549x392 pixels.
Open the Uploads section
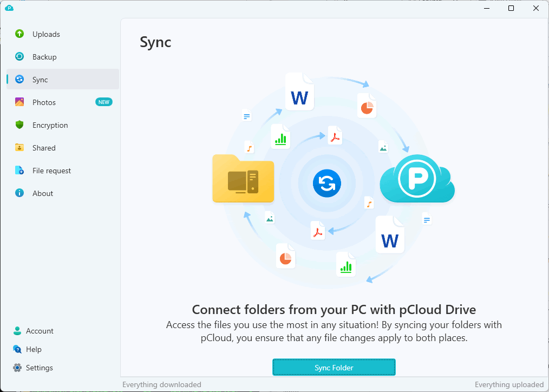tap(46, 34)
